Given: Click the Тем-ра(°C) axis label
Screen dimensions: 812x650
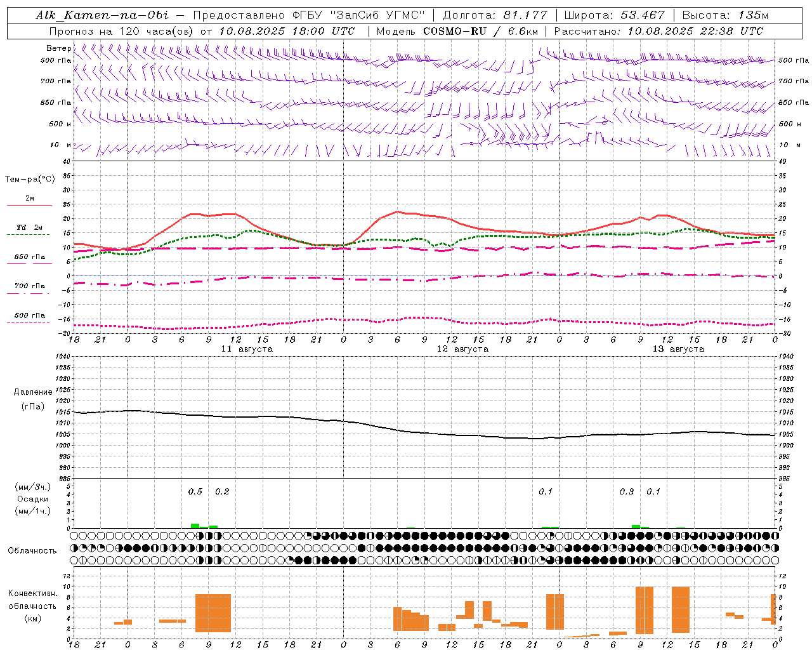Looking at the screenshot, I should pos(30,179).
